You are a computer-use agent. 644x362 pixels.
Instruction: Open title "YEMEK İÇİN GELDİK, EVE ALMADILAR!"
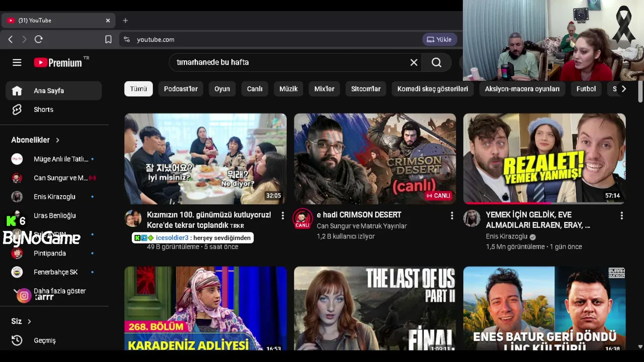[538, 220]
